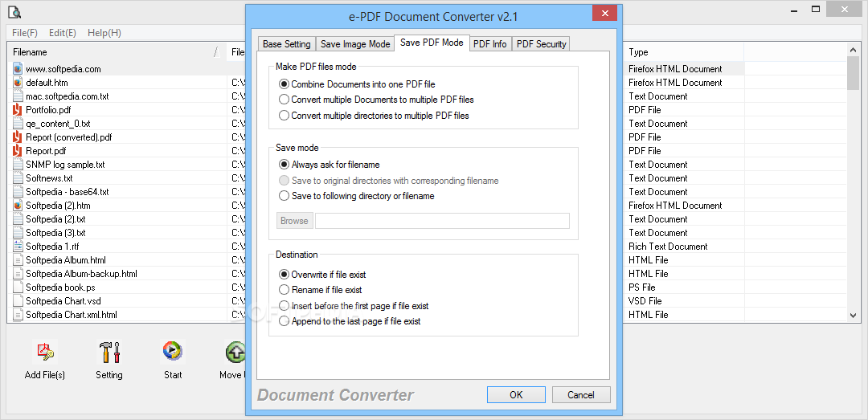This screenshot has width=868, height=420.
Task: Open the Setting tools icon
Action: pyautogui.click(x=109, y=352)
